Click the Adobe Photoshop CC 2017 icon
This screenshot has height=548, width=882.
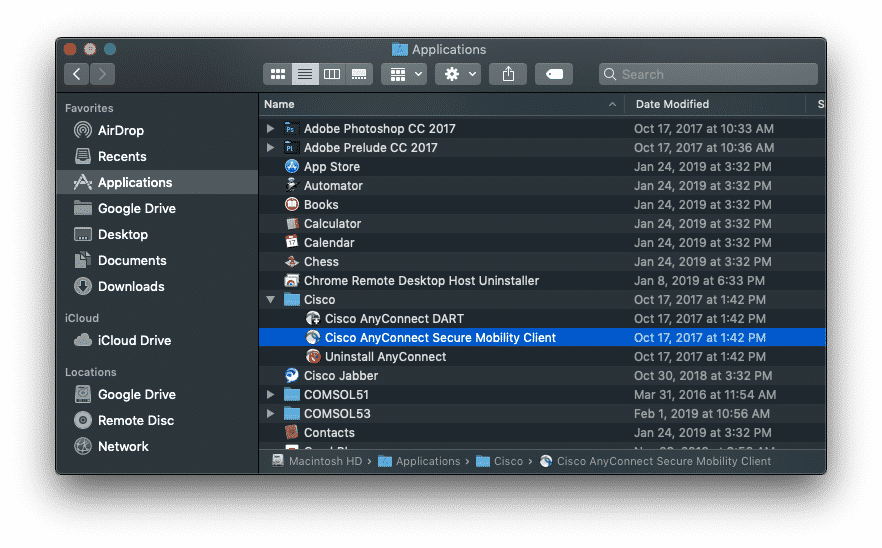point(291,129)
